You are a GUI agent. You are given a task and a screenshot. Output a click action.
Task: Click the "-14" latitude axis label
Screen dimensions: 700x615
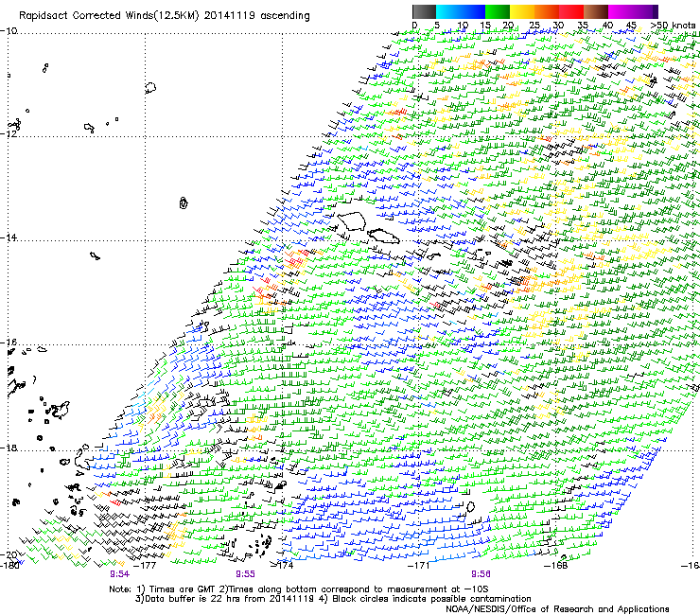[9, 237]
